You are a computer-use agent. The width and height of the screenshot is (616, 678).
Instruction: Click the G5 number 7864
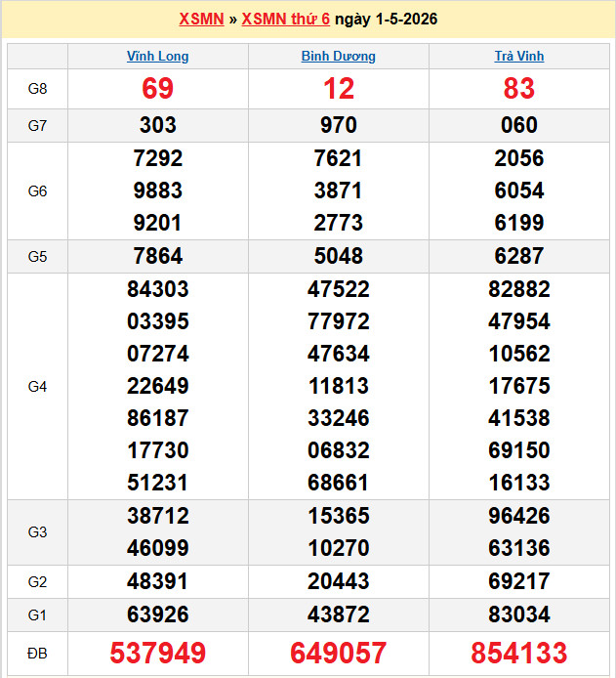tap(158, 256)
